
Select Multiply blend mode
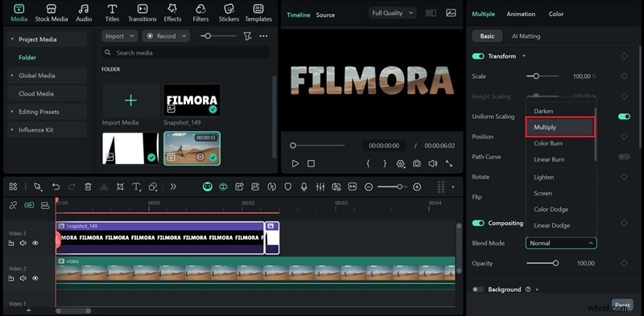pyautogui.click(x=560, y=127)
